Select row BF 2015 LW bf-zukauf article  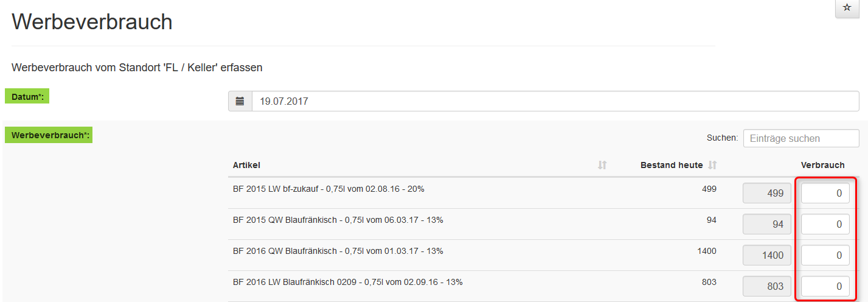328,189
